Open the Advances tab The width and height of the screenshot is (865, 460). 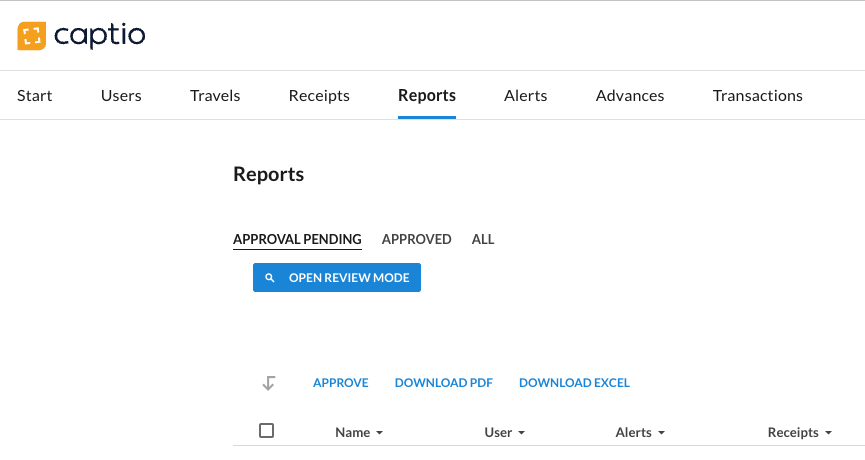(630, 96)
